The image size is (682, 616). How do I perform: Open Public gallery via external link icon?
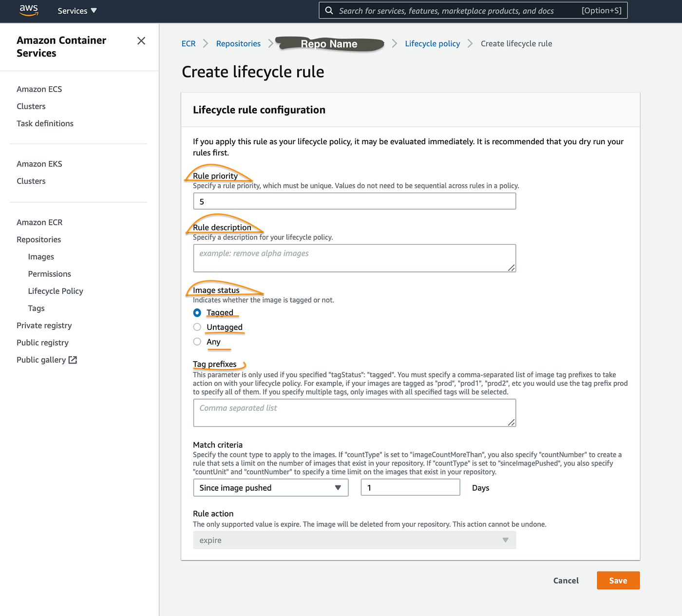point(73,360)
